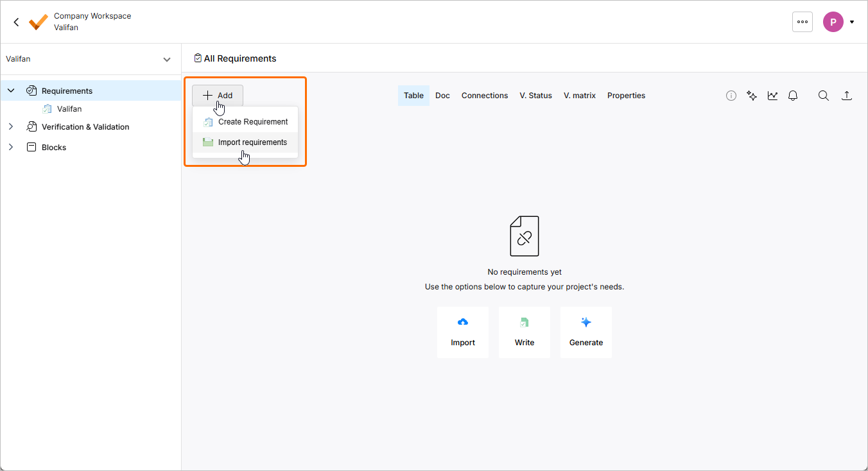This screenshot has height=471, width=868.
Task: Click the All Requirements clipboard icon
Action: click(198, 58)
